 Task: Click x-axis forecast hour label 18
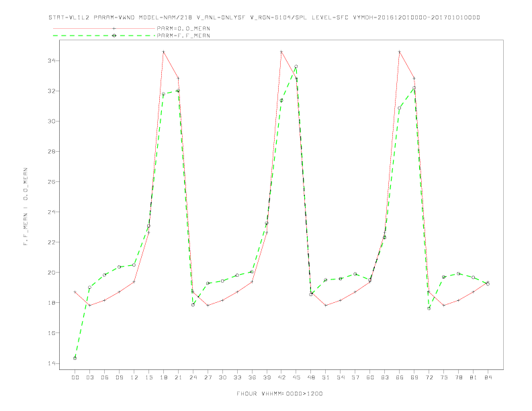click(163, 377)
